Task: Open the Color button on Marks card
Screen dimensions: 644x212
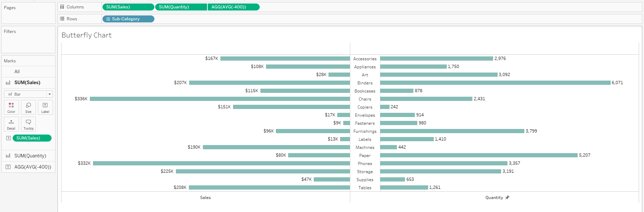Action: (11, 107)
